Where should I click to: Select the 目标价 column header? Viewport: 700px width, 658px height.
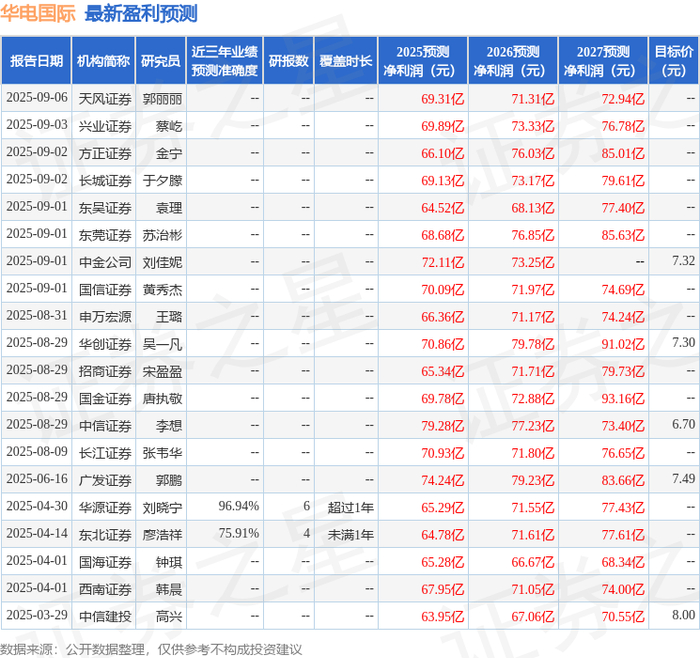[x=674, y=61]
